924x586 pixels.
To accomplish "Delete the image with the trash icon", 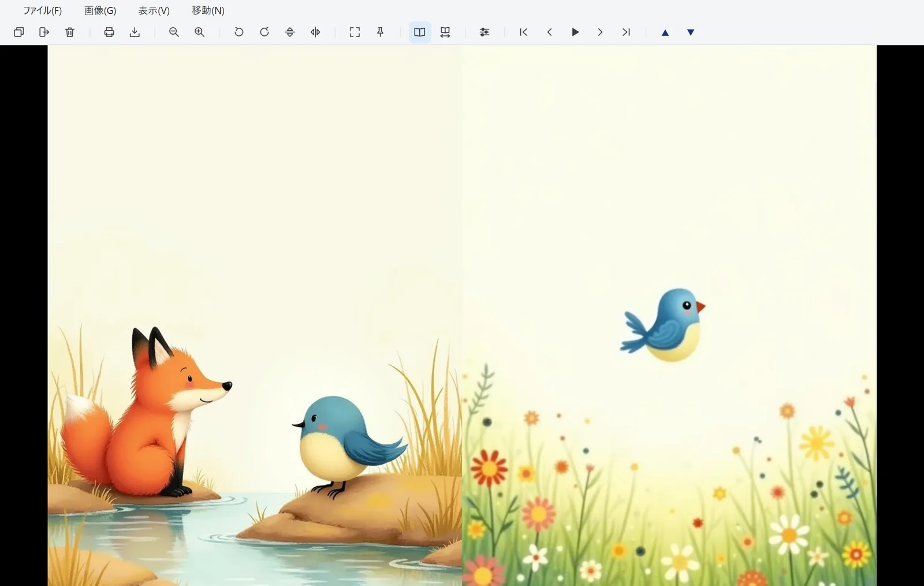I will [70, 32].
